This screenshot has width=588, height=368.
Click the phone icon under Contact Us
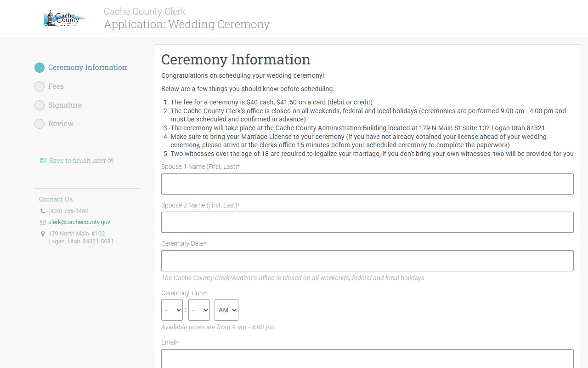click(43, 211)
